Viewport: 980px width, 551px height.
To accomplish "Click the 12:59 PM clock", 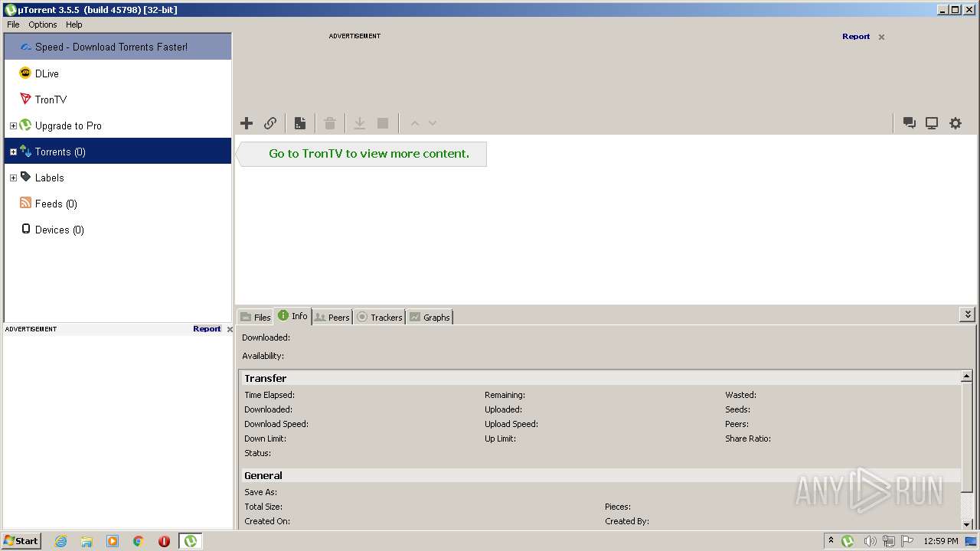I will (x=941, y=541).
